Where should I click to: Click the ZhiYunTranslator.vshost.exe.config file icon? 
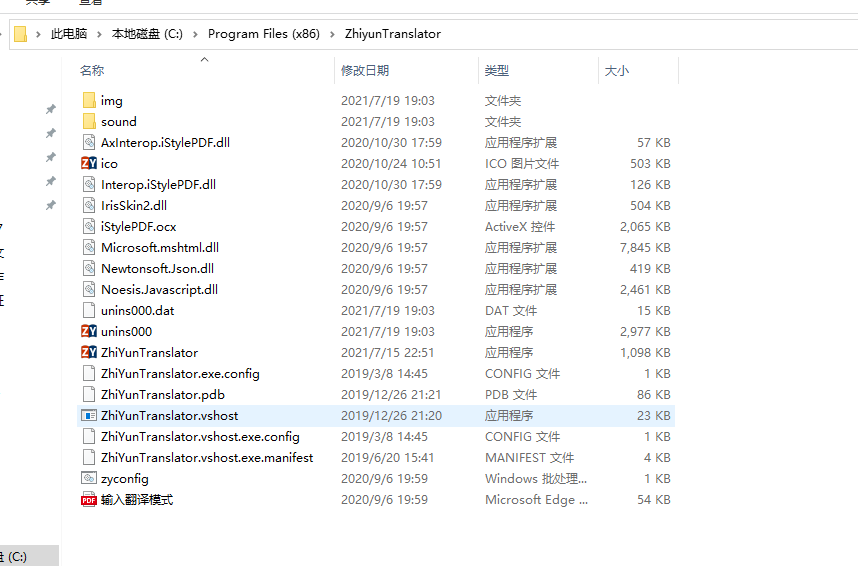click(x=89, y=436)
